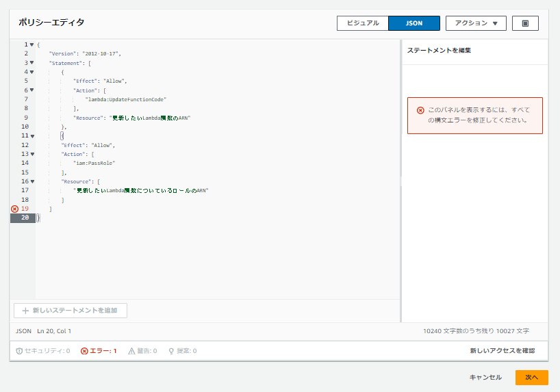The height and width of the screenshot is (392, 560).
Task: Open 新しいアクセスを確認 link
Action: 502,351
